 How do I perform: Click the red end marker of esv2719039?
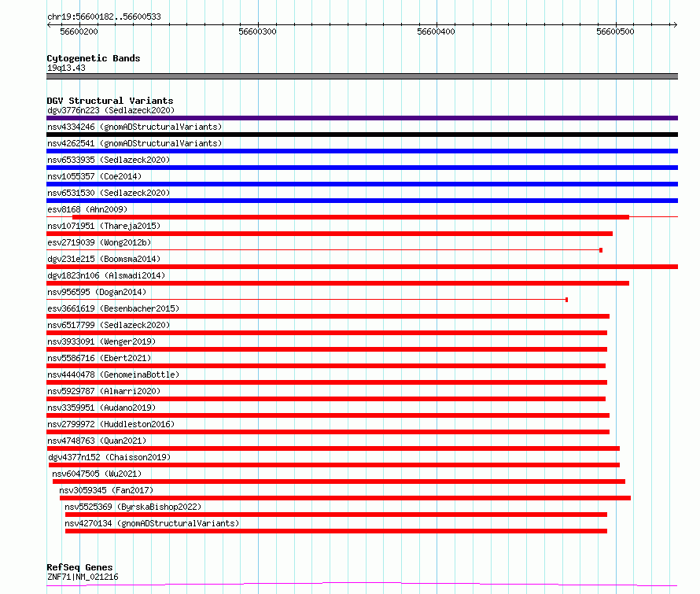(x=601, y=250)
